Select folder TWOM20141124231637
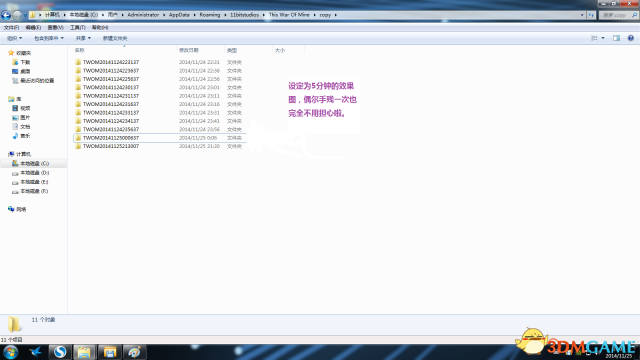This screenshot has height=360, width=640. [x=111, y=104]
